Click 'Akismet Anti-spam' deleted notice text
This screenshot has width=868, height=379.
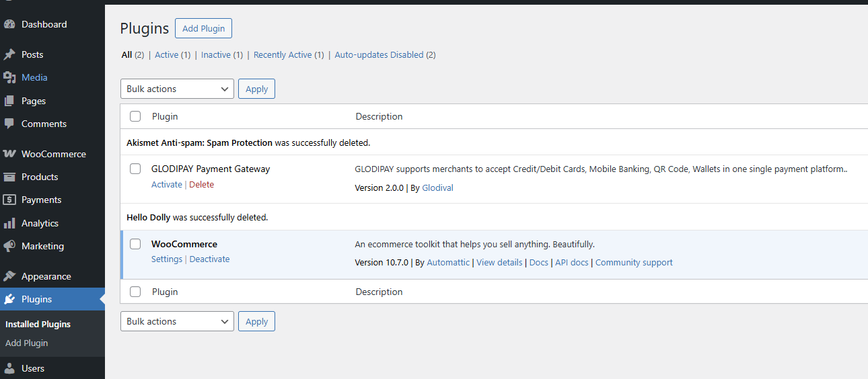click(248, 143)
